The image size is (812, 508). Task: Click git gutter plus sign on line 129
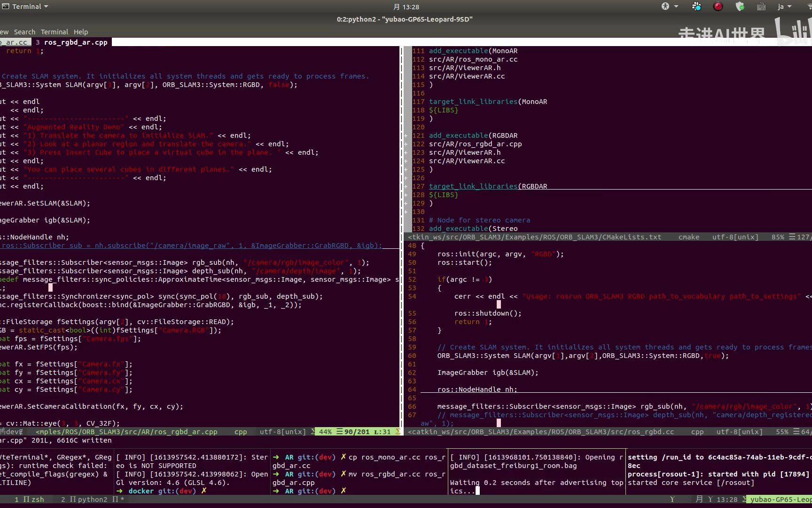click(x=406, y=203)
